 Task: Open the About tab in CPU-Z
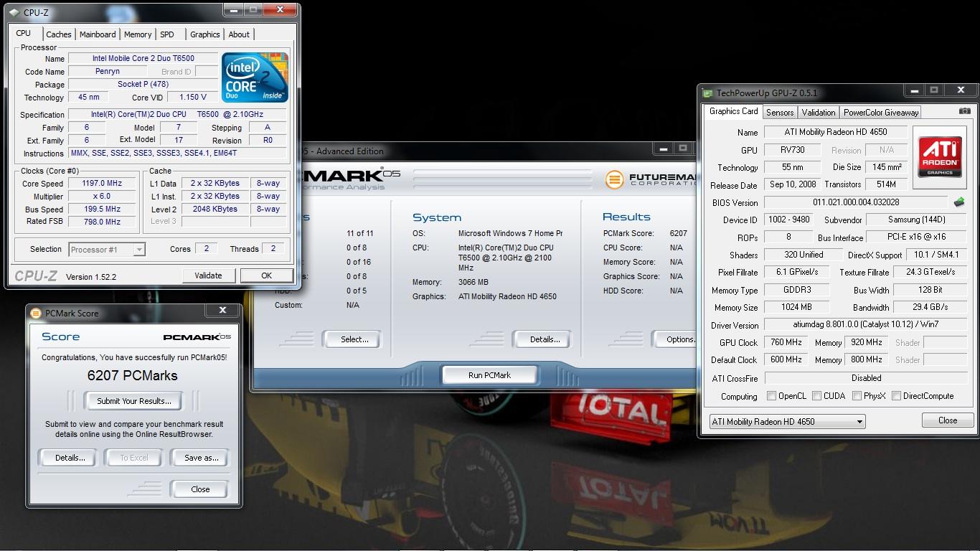pyautogui.click(x=239, y=34)
